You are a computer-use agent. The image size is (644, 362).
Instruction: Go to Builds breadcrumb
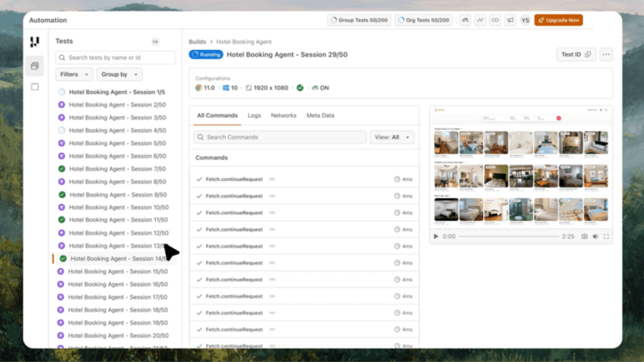[x=197, y=41]
